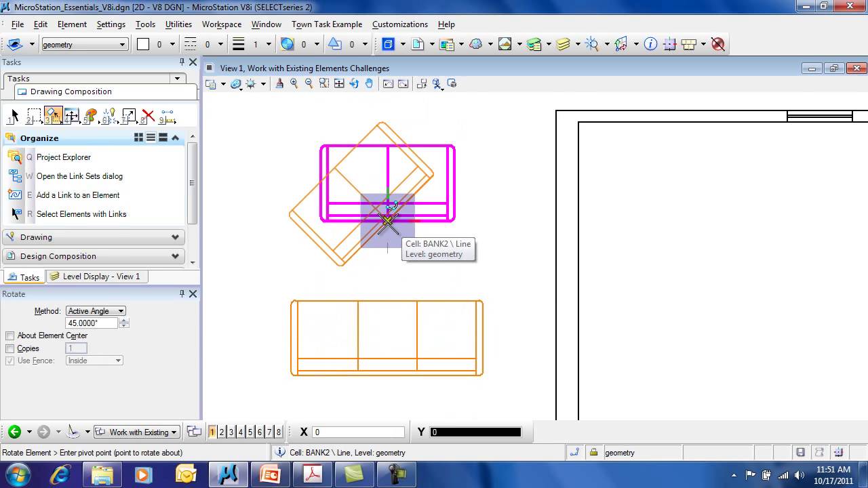
Task: Click the Select Elements with Links icon
Action: [x=16, y=213]
